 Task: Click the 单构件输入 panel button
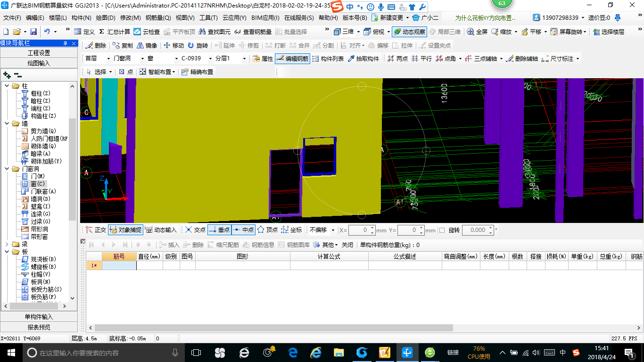click(x=39, y=317)
